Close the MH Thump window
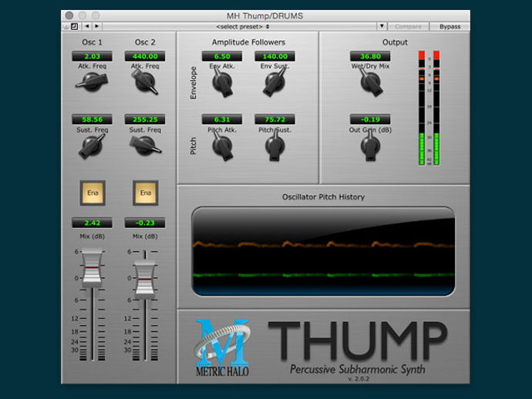 click(69, 15)
